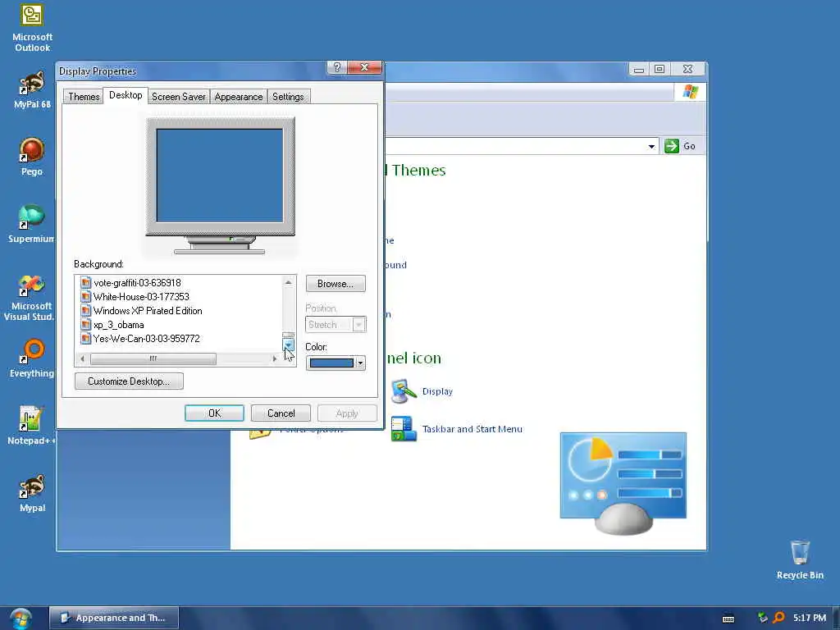Select White-House-03-177353 background
840x630 pixels.
[141, 296]
